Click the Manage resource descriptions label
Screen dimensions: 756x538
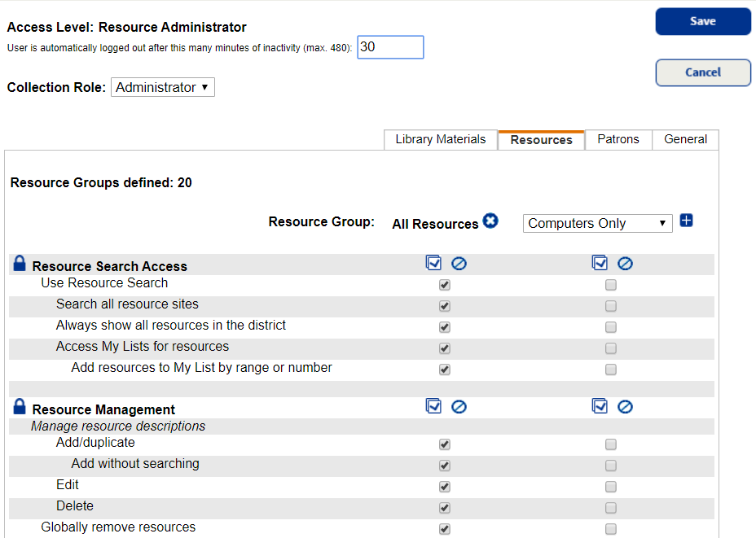118,426
